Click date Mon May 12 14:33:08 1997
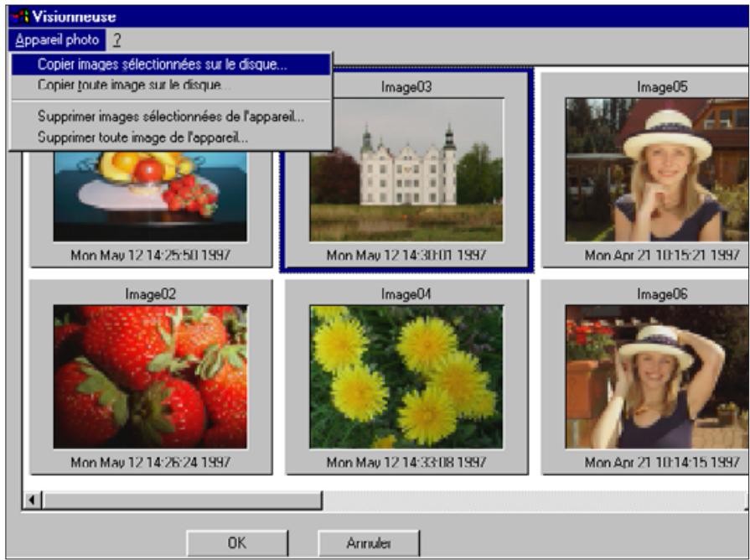The width and height of the screenshot is (750, 560). [x=406, y=462]
